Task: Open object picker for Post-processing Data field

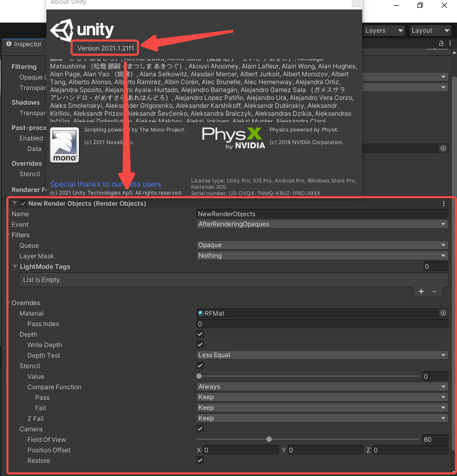Action: click(x=443, y=148)
